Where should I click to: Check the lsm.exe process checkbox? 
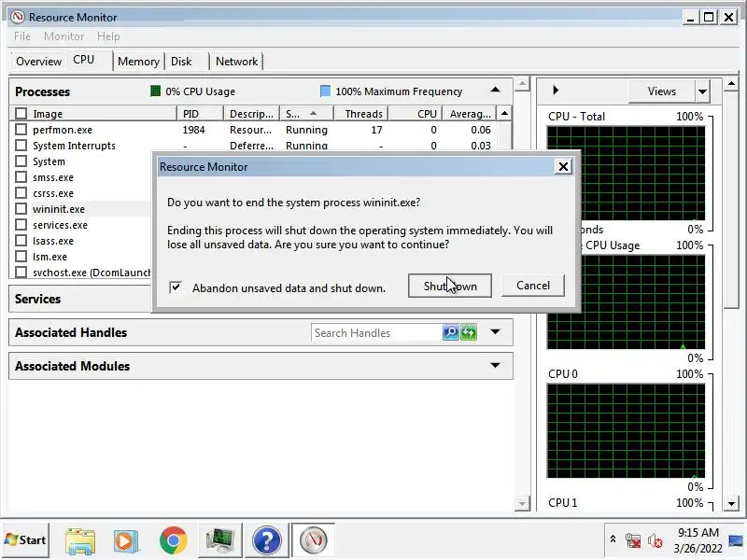coord(21,256)
